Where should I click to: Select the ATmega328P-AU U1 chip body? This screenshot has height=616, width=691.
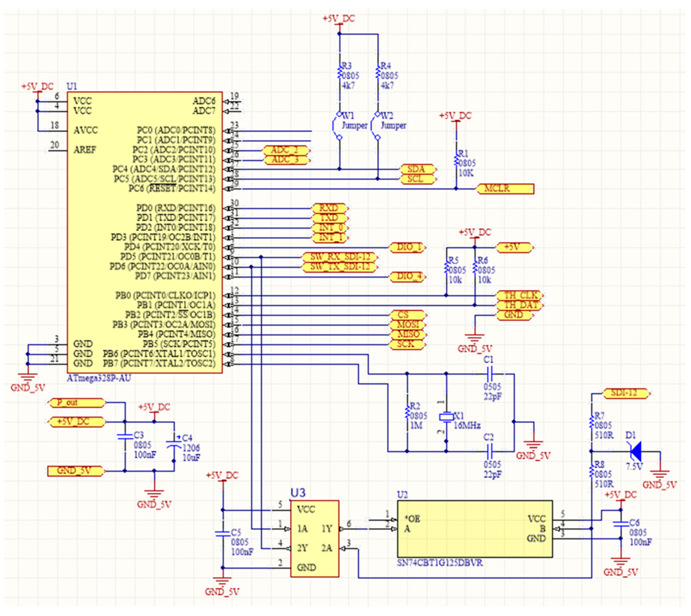tap(145, 232)
